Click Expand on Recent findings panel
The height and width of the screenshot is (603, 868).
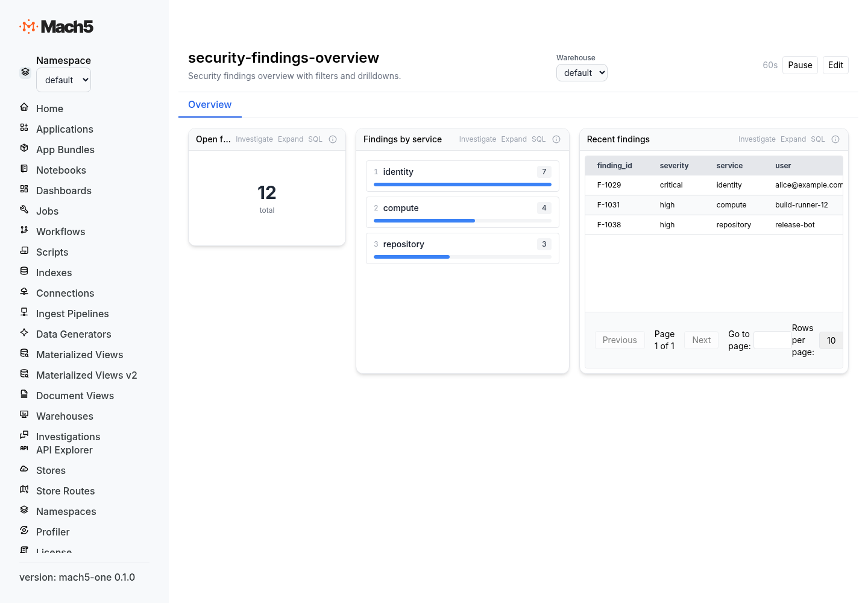pos(793,139)
